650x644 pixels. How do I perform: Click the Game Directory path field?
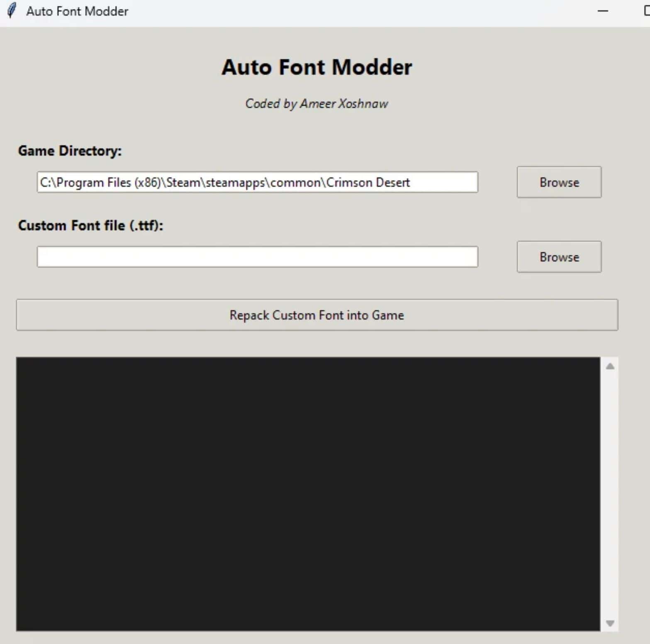257,182
